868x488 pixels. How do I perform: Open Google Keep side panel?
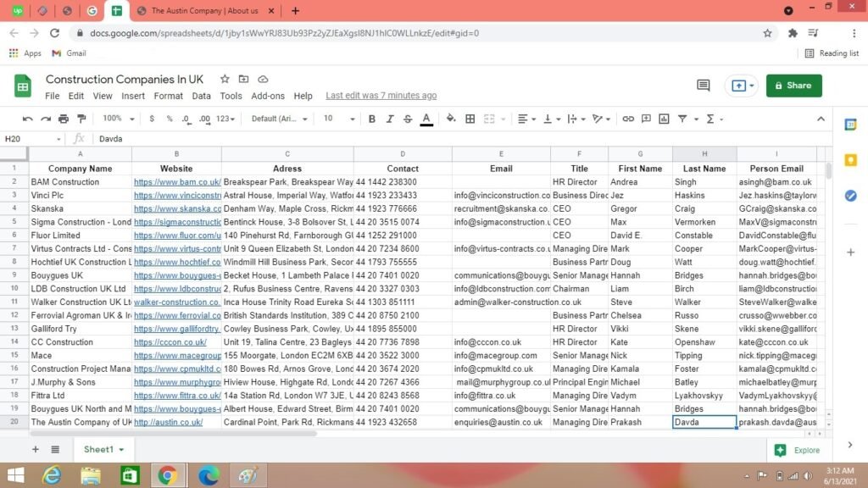point(851,160)
